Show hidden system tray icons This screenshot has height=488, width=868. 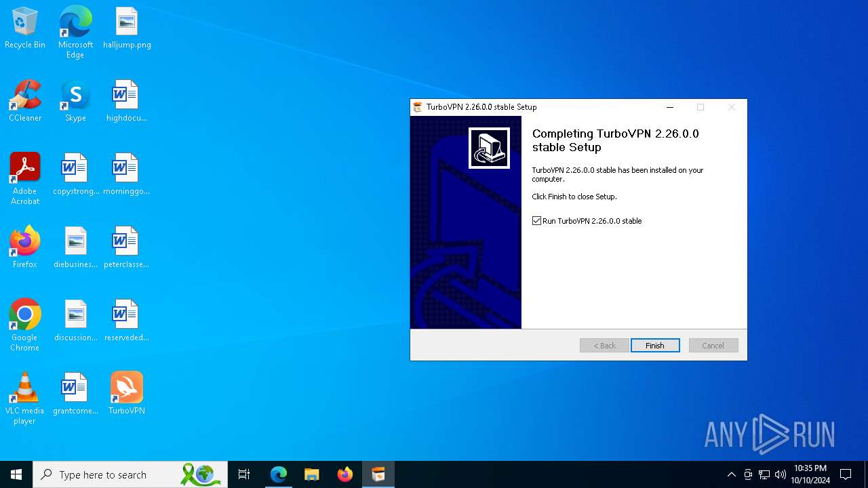pyautogui.click(x=731, y=474)
